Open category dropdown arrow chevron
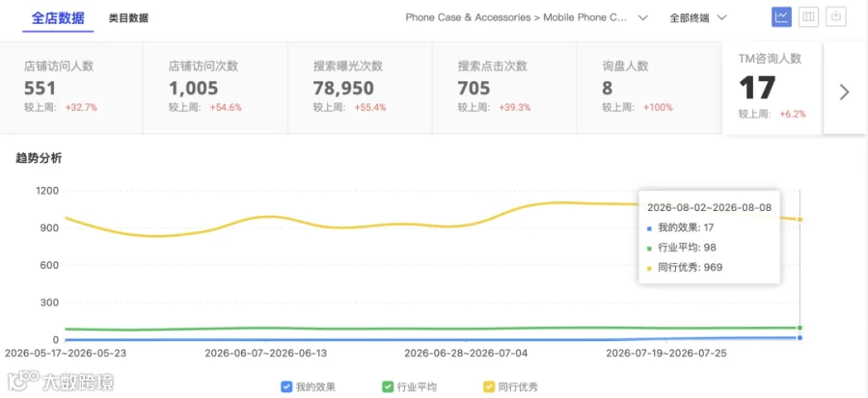Screen dimensions: 868x398 642,17
